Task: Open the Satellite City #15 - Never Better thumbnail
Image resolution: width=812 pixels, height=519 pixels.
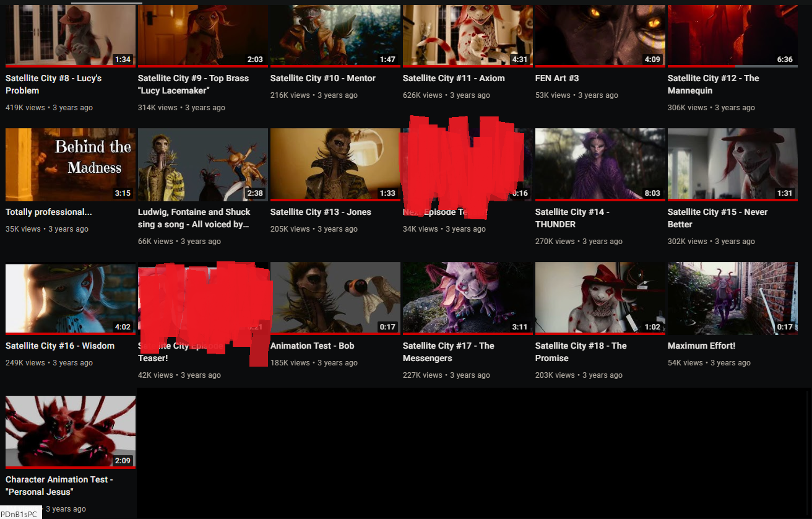Action: [x=733, y=165]
